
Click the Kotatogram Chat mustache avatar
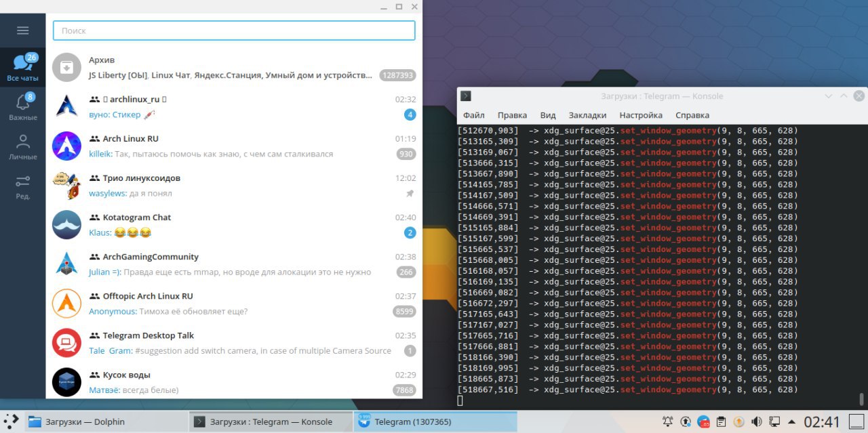click(66, 224)
